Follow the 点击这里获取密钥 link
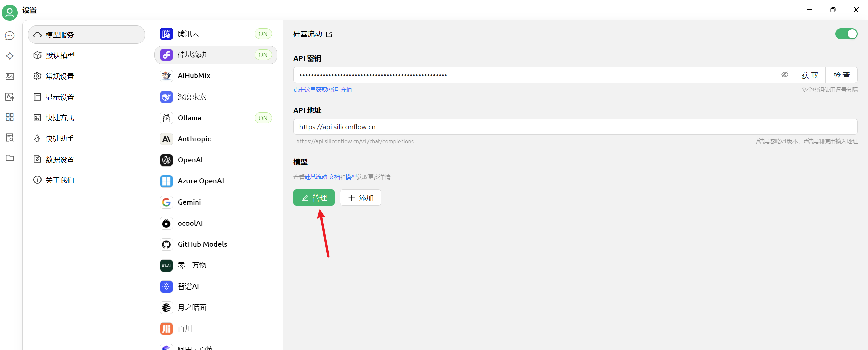868x350 pixels. click(x=316, y=90)
